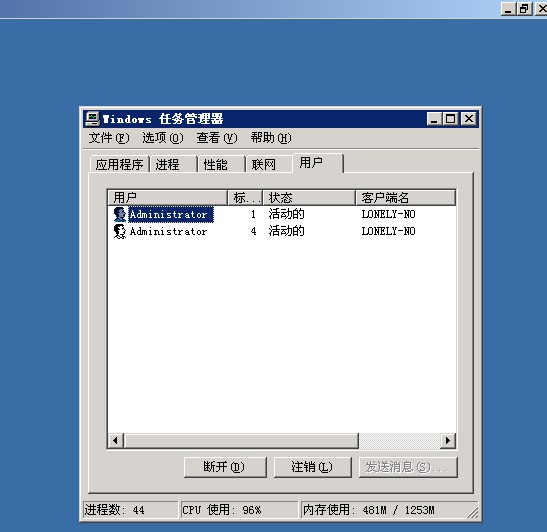This screenshot has height=532, width=547.
Task: Click LONELY-NO client name in session 1 row
Action: pyautogui.click(x=388, y=214)
